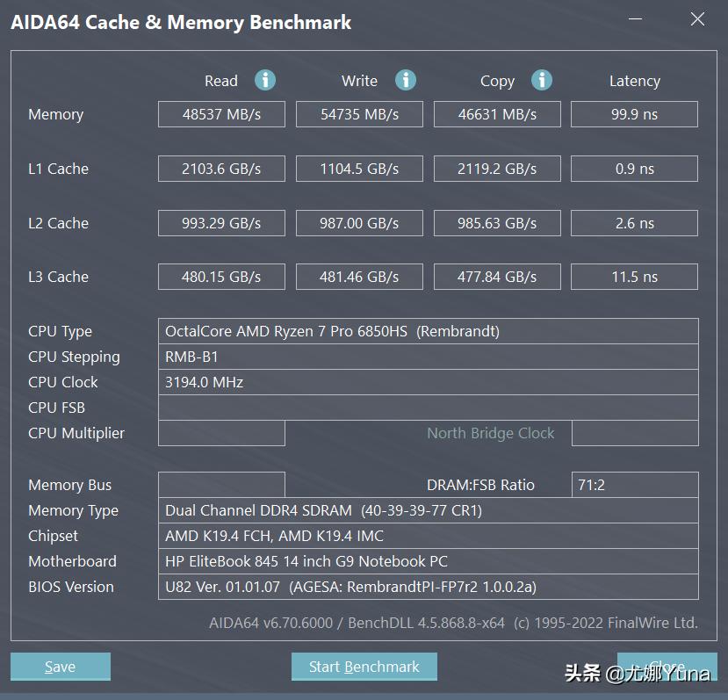Select L3 Cache copy 477.84 GB/s
Screen dimensions: 728x700
point(497,277)
